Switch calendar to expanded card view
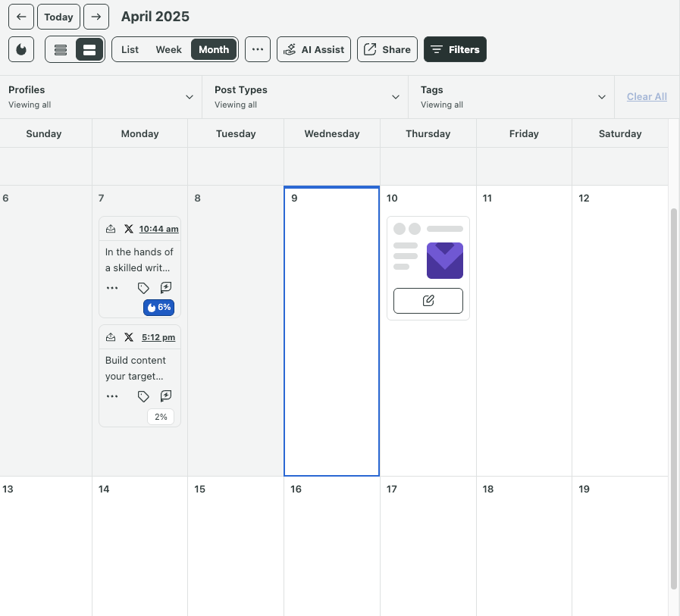680x616 pixels. coord(89,49)
